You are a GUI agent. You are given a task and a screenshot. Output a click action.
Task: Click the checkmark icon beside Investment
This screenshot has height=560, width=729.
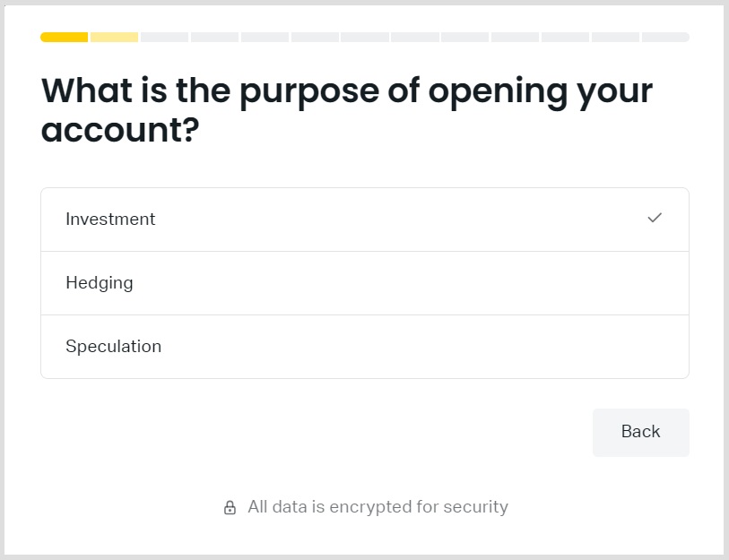point(655,218)
